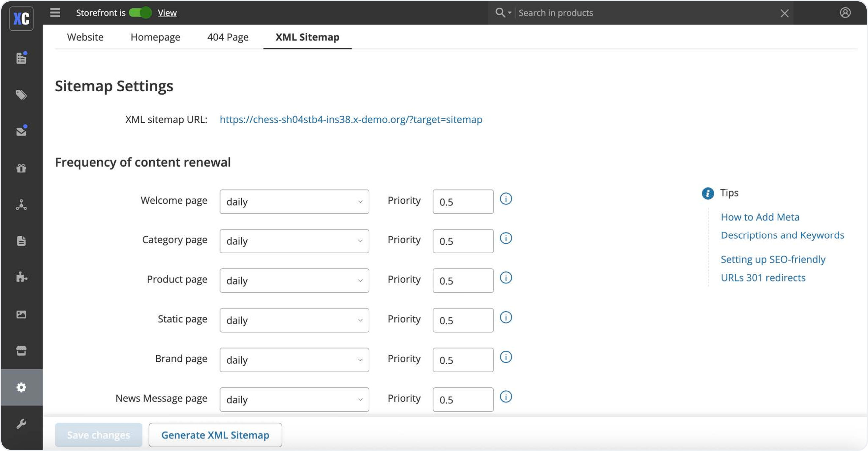Click the gift icon in the sidebar
Screen dimensions: 868x451
21,168
